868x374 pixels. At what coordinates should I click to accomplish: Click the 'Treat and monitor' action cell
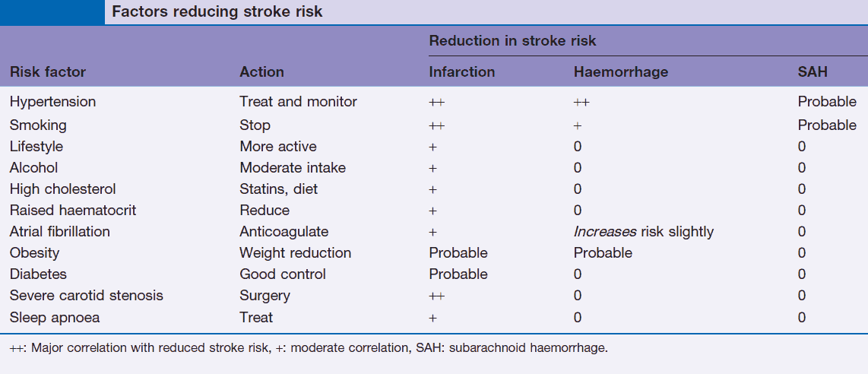pos(298,101)
